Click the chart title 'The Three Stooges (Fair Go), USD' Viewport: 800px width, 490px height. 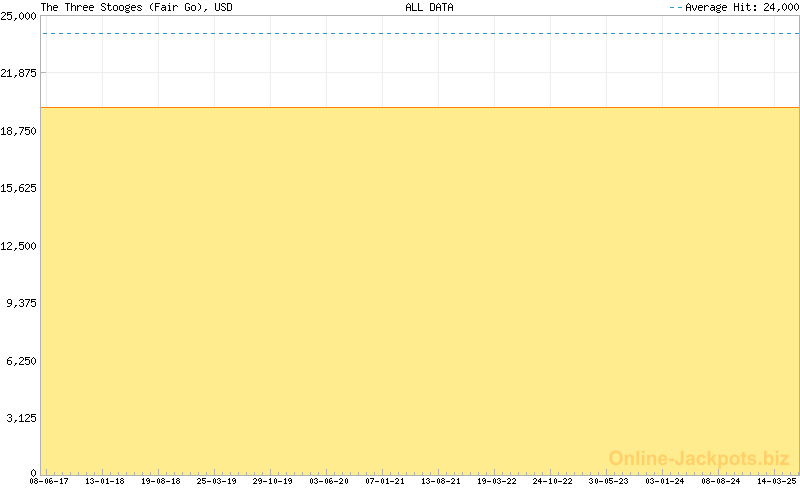(123, 7)
